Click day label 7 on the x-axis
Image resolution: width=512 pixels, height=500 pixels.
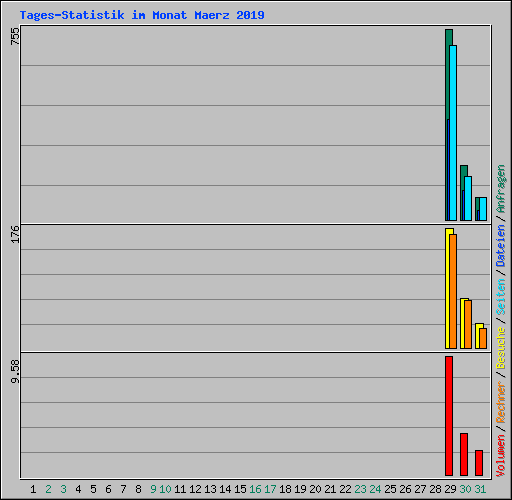pos(123,489)
